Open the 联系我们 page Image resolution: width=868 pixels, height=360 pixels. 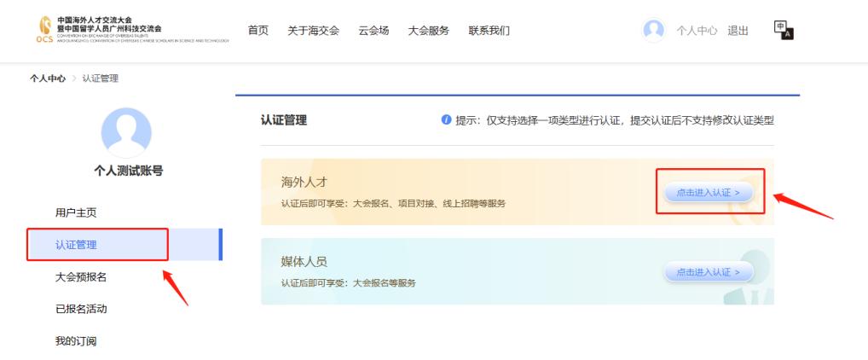pyautogui.click(x=489, y=31)
